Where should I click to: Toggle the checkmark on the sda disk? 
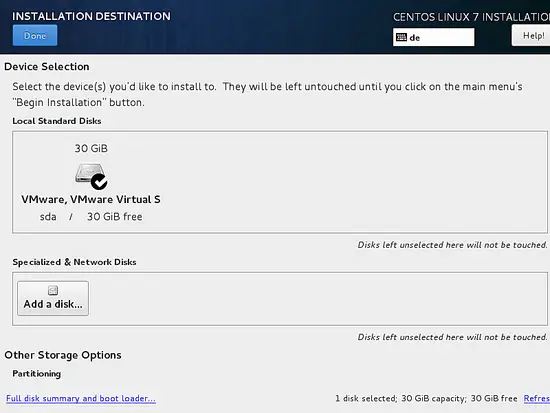click(x=99, y=181)
